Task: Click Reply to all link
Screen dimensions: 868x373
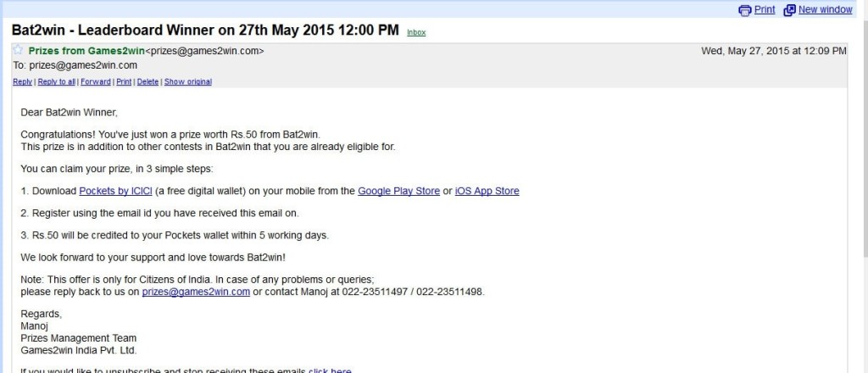Action: coord(57,82)
